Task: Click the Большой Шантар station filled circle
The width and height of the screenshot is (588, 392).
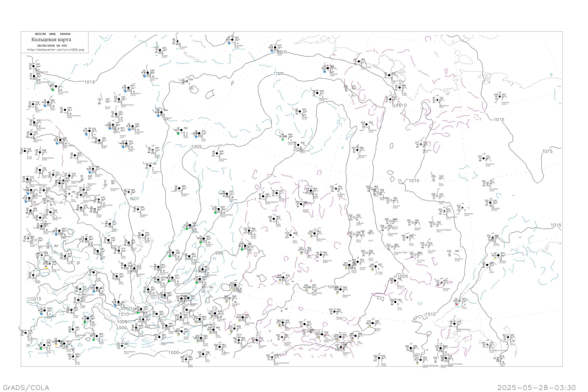Action: coord(455,324)
